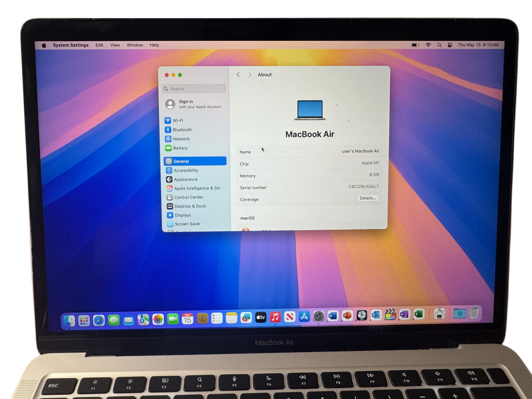Open Spotlight search in menu bar

point(439,45)
